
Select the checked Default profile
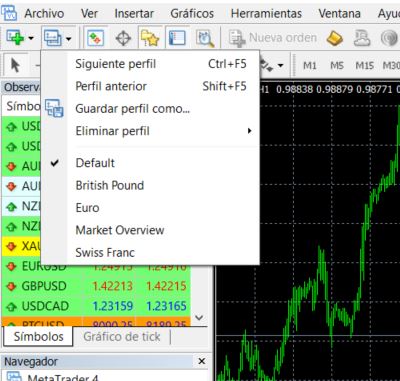[x=150, y=163]
